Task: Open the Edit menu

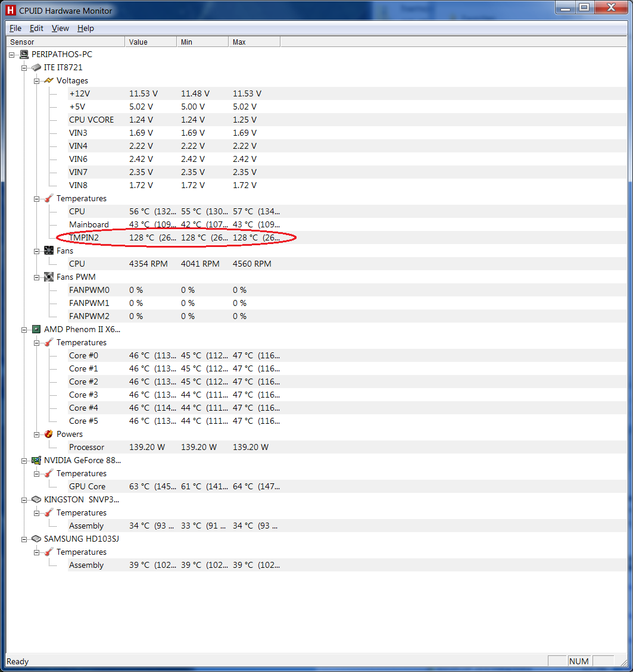Action: pyautogui.click(x=36, y=29)
